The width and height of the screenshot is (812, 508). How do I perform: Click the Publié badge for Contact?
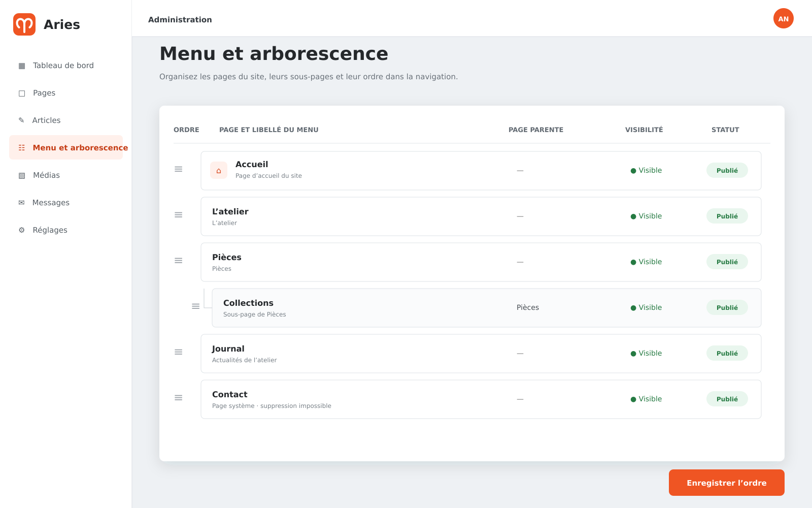(x=727, y=399)
